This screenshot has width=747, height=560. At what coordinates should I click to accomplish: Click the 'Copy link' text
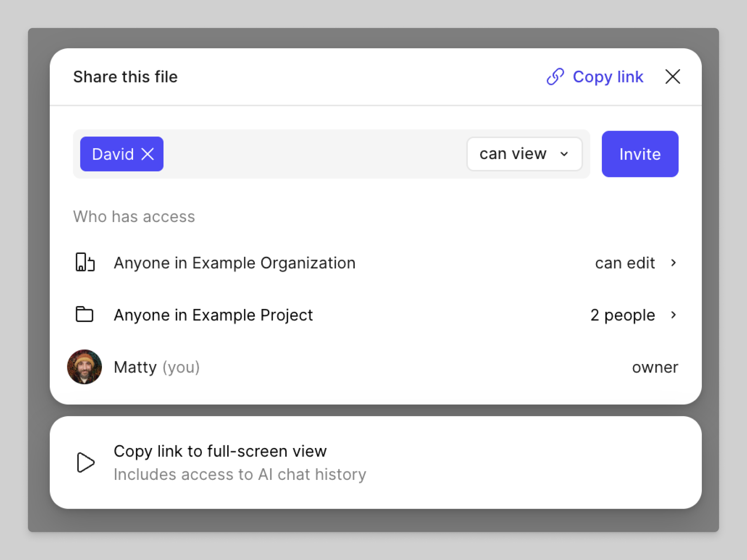click(608, 77)
